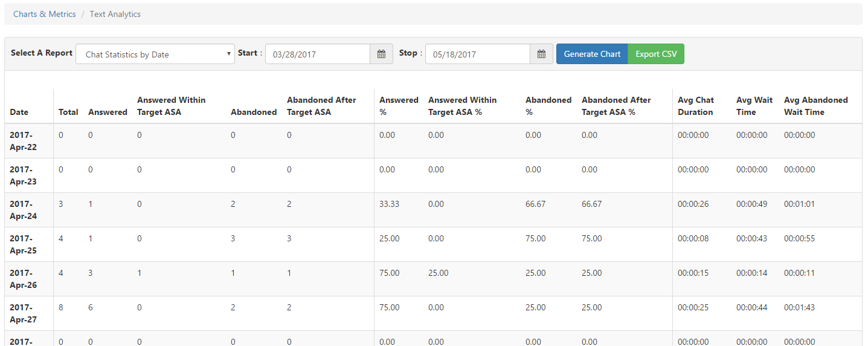
Task: Select the 2017-Apr-25 date row label
Action: pos(23,244)
